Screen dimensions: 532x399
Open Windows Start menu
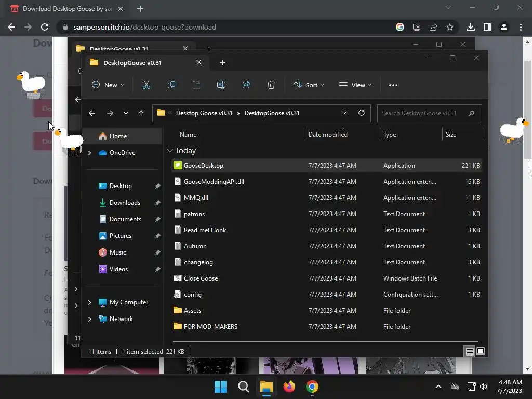point(220,387)
